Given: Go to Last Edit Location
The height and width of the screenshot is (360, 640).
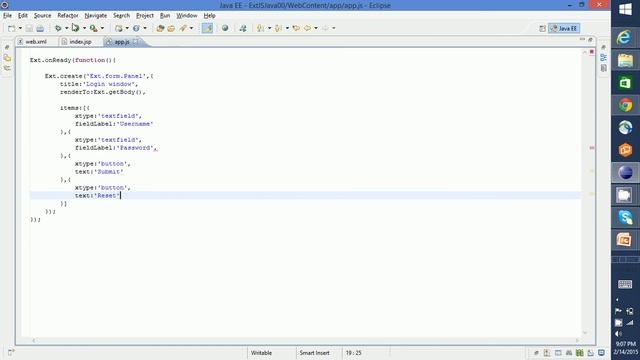Looking at the screenshot, I should tap(296, 28).
